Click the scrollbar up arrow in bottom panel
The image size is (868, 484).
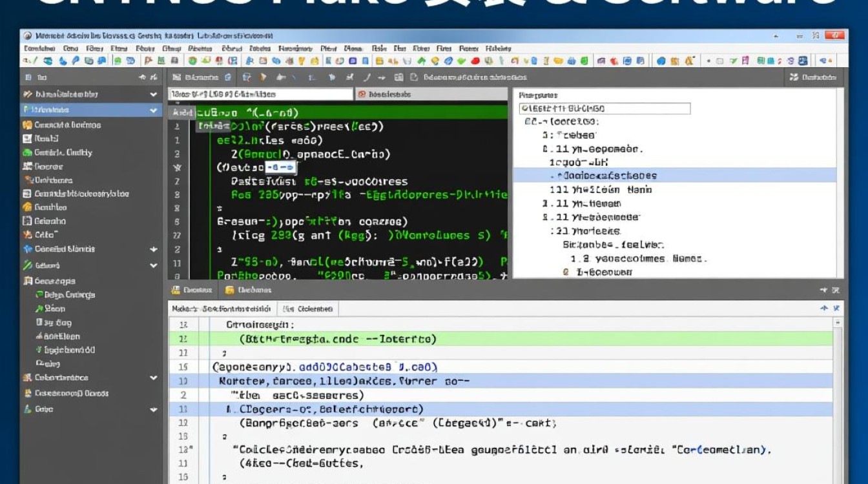coord(838,321)
